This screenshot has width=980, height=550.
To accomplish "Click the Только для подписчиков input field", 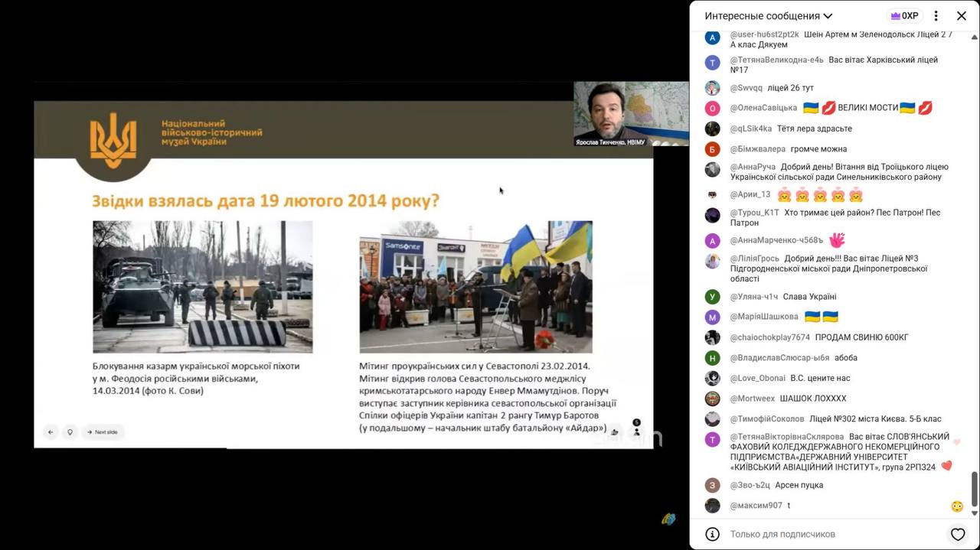I will pyautogui.click(x=831, y=534).
